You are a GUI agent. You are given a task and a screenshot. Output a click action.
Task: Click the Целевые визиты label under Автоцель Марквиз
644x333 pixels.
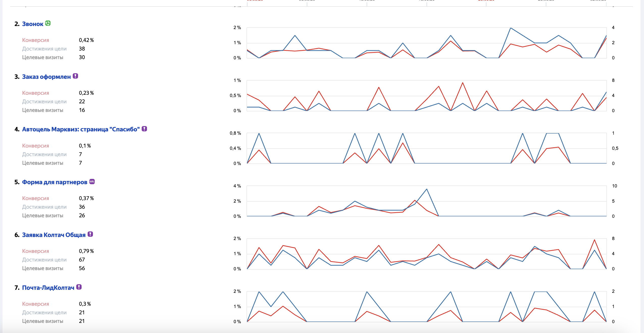43,163
